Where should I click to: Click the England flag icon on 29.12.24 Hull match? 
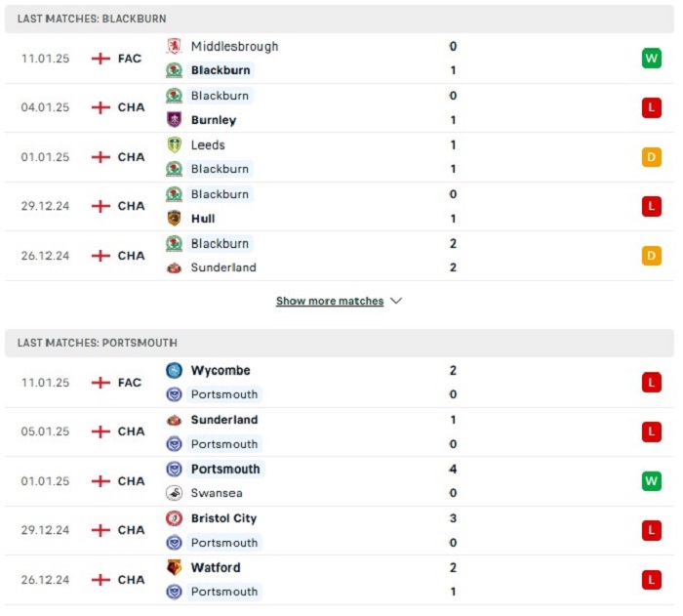point(100,206)
